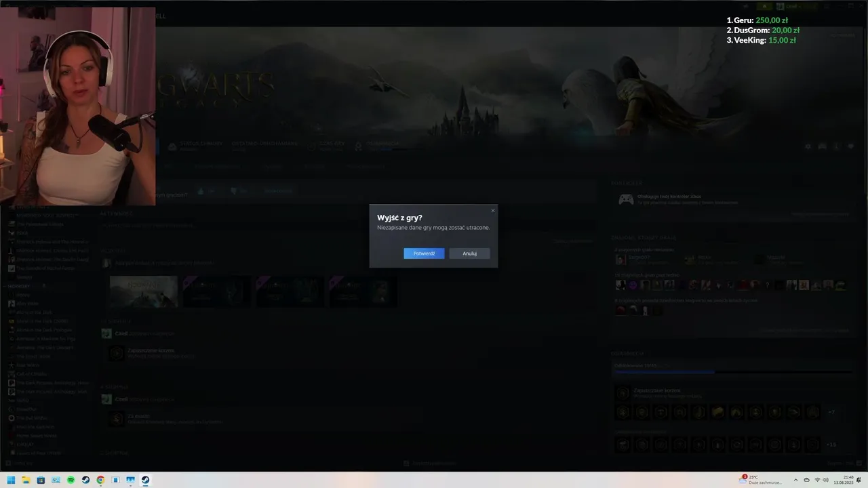Collapse the HORRORY library category
This screenshot has height=488, width=868.
19,286
